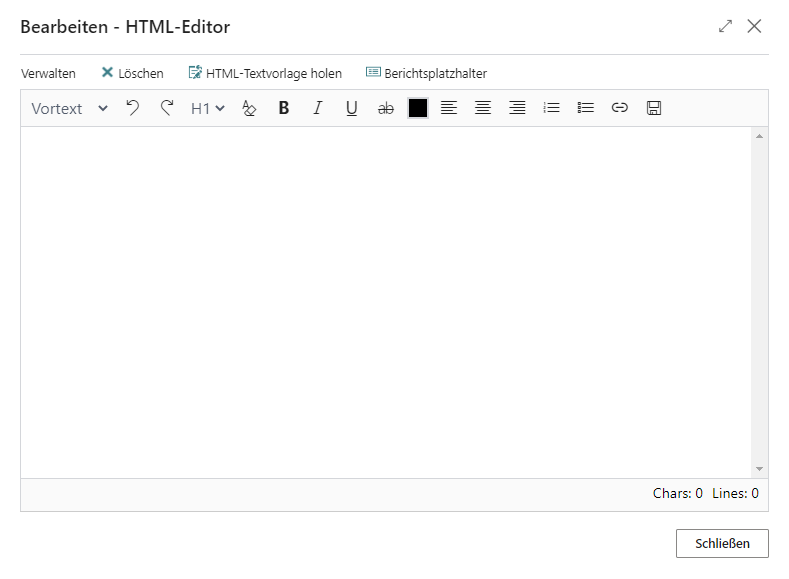Click inside the empty editor text area
789x579 pixels.
tap(386, 302)
